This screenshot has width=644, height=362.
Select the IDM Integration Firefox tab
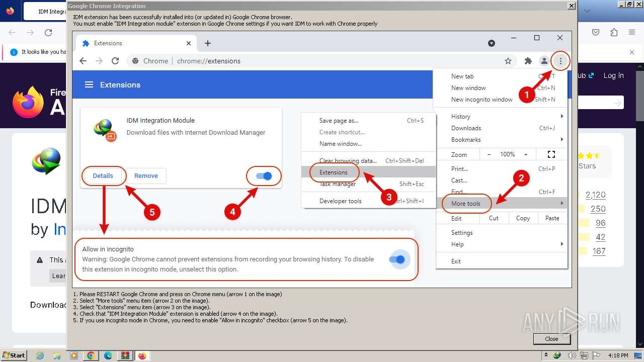(45, 11)
